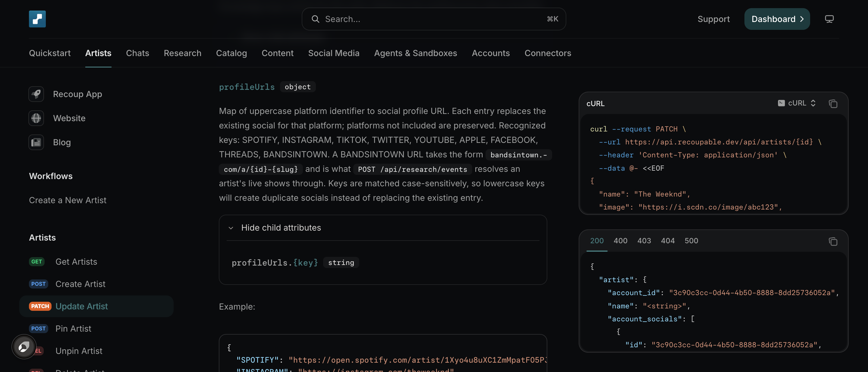Click the 'Example:' label
Screen dimensions: 868x372
237,306
